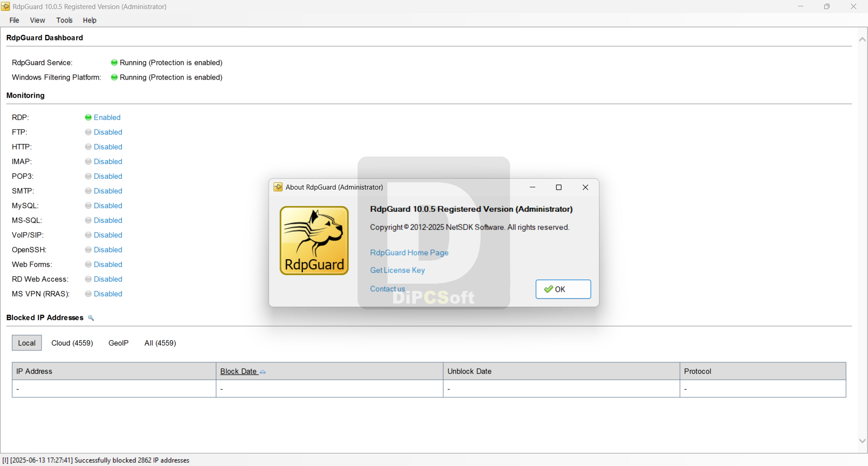Open the RdpGuard Home Page link

click(x=409, y=253)
